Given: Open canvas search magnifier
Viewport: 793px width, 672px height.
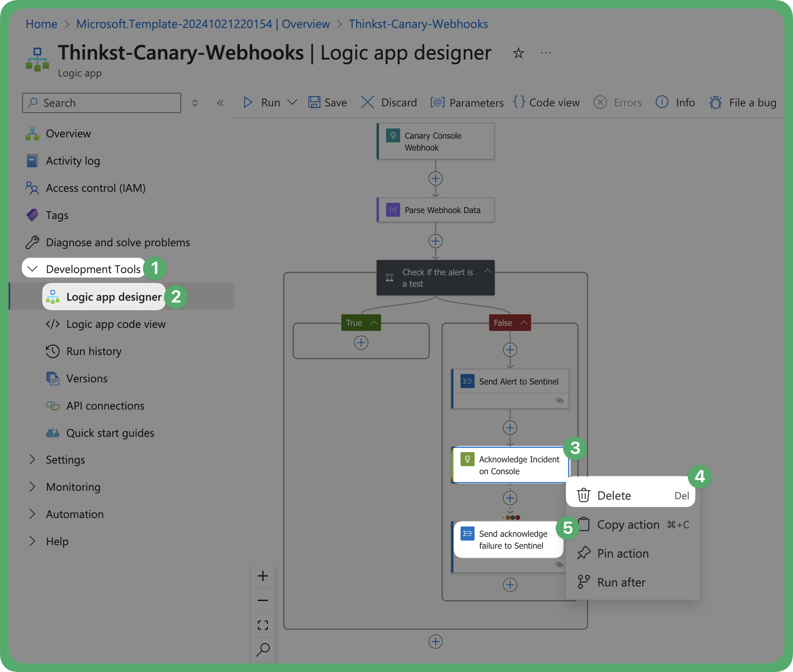Looking at the screenshot, I should click(263, 650).
